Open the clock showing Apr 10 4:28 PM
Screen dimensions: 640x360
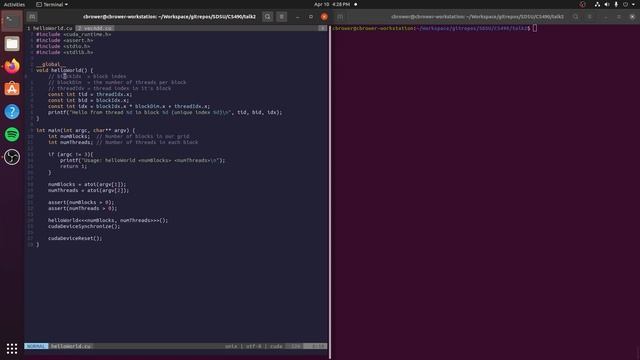[332, 4]
